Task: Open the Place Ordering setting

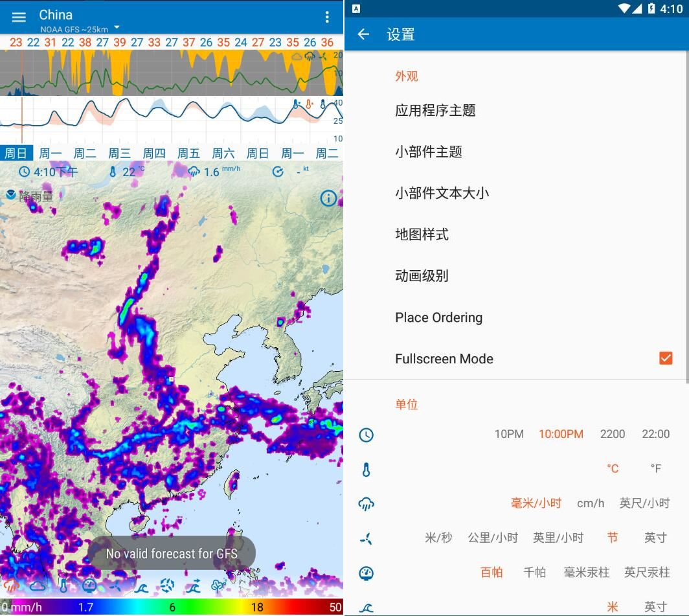Action: point(438,317)
